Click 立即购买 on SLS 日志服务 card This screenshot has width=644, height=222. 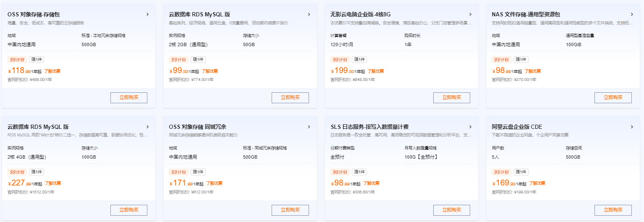point(451,210)
